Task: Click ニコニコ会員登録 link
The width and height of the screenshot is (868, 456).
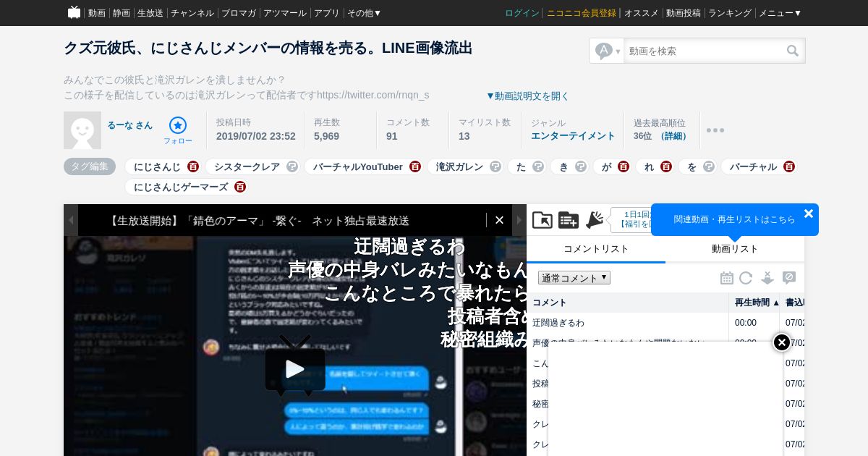Action: pos(582,13)
